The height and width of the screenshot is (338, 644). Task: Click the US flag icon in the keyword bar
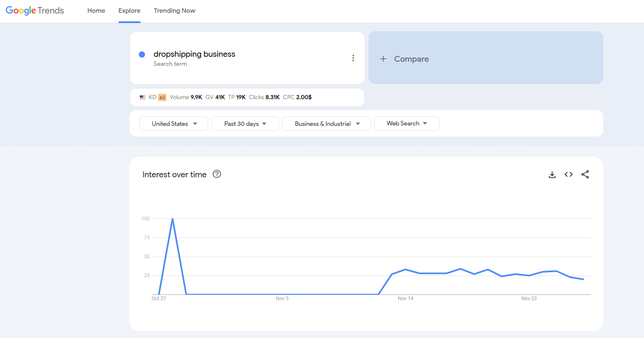(x=143, y=97)
